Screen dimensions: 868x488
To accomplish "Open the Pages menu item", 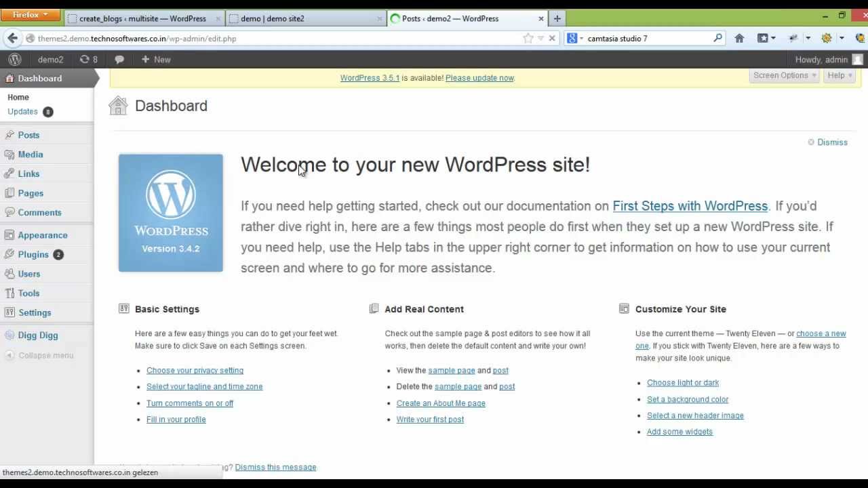I will click(31, 193).
